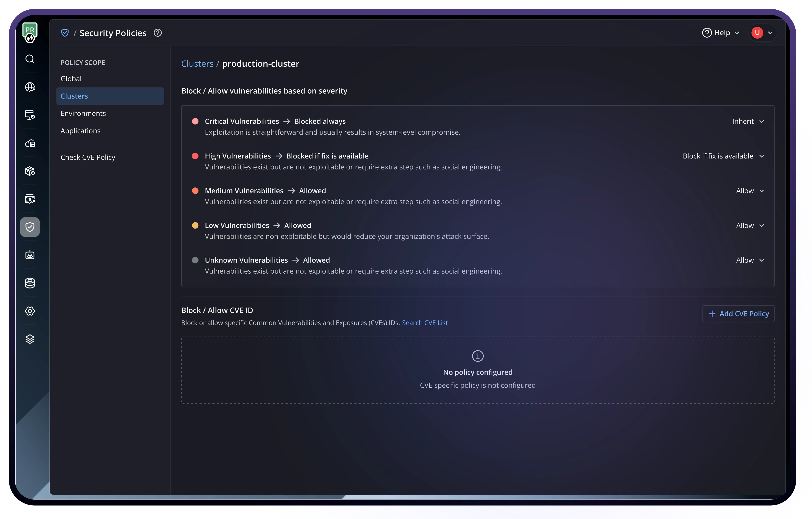This screenshot has width=812, height=519.
Task: Open the cloud server infrastructure sidebar icon
Action: pos(30,143)
